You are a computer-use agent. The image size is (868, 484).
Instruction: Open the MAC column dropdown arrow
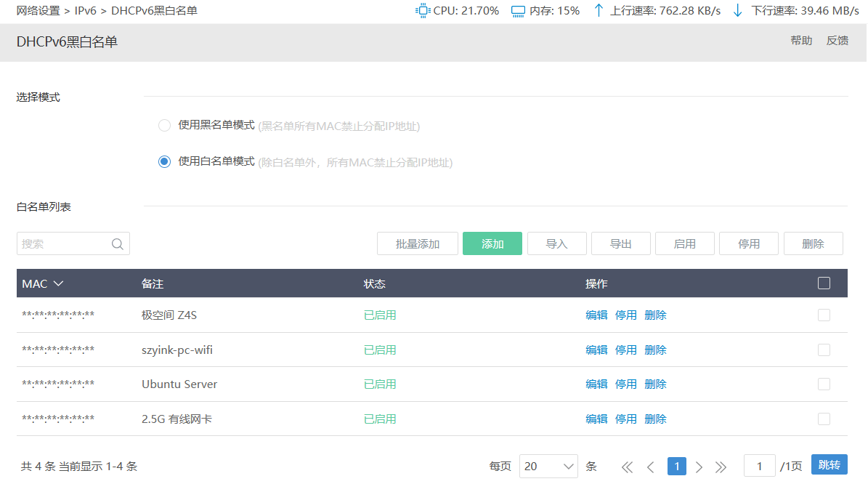[58, 283]
